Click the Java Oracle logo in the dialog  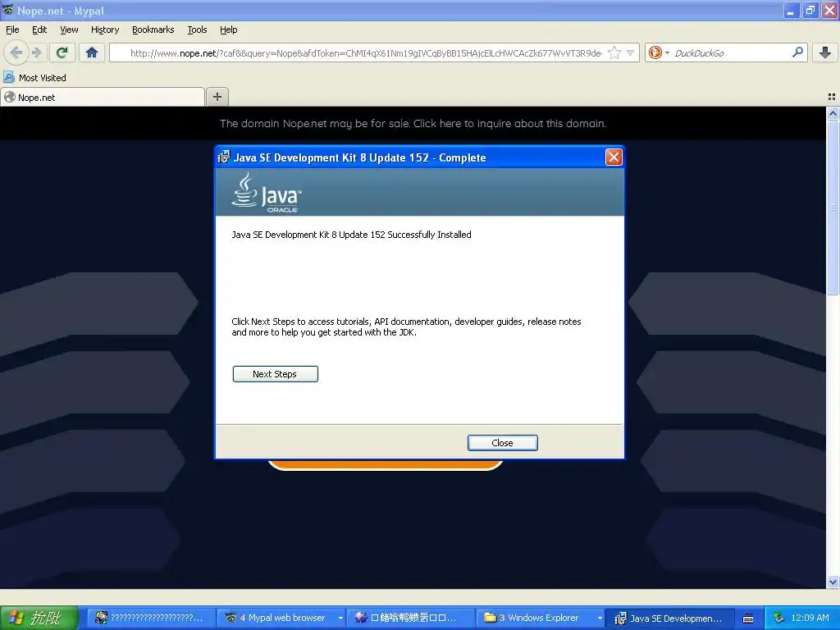[x=267, y=192]
